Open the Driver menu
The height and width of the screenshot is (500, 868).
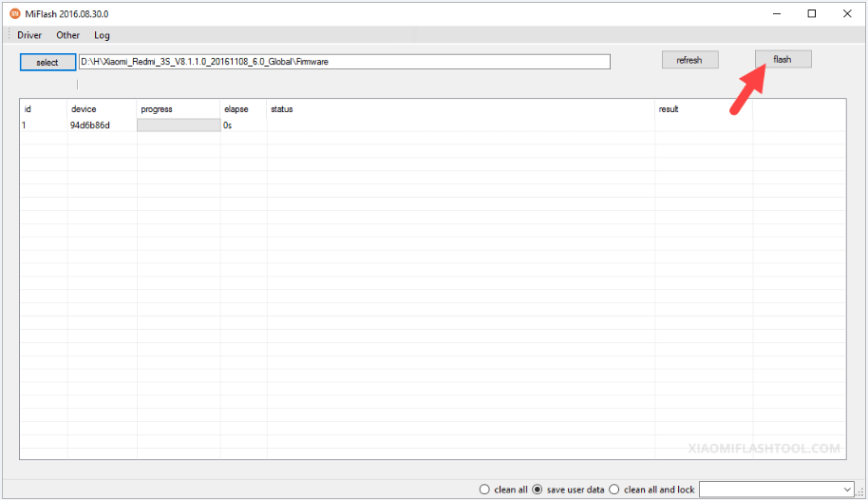point(29,35)
